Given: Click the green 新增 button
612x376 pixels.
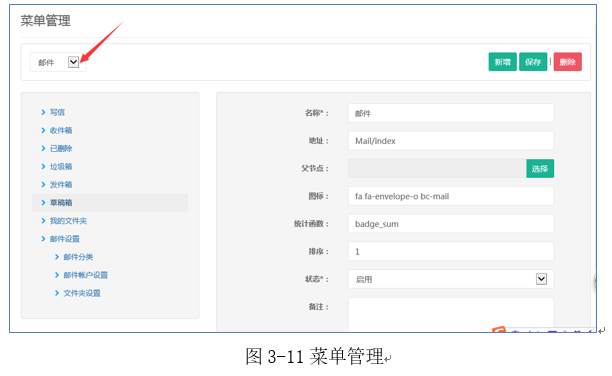Looking at the screenshot, I should (502, 62).
